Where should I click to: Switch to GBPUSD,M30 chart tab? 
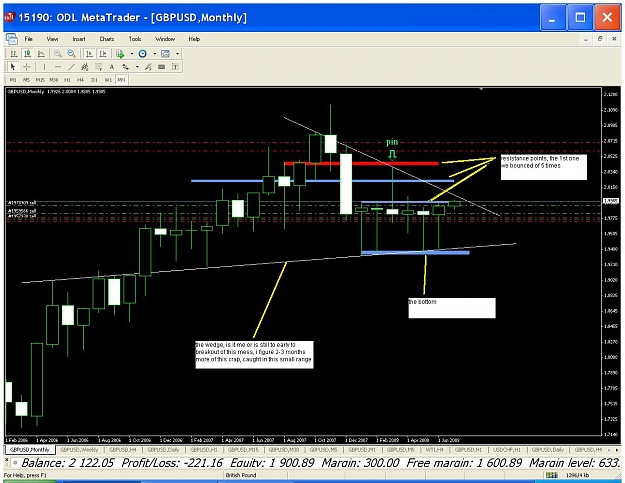(284, 450)
